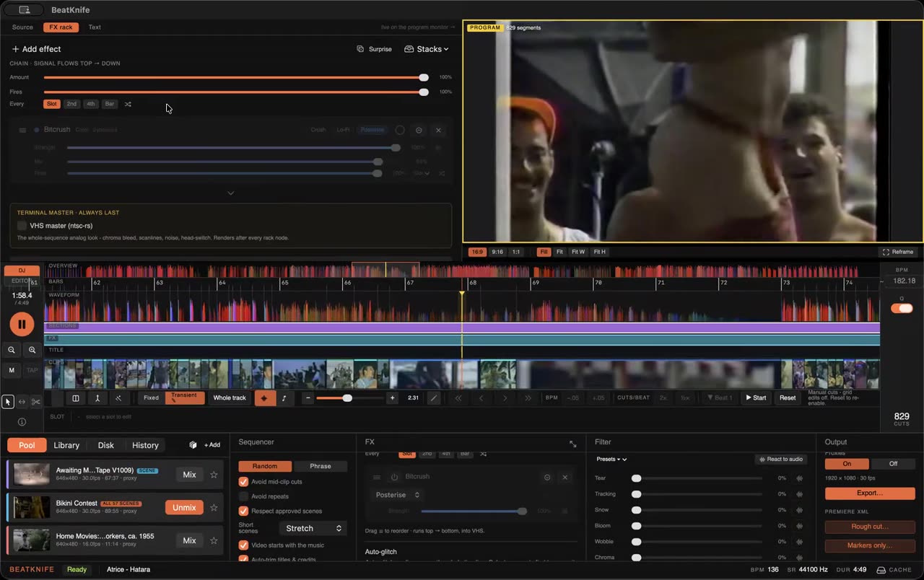Zoom out the timeline

click(12, 350)
